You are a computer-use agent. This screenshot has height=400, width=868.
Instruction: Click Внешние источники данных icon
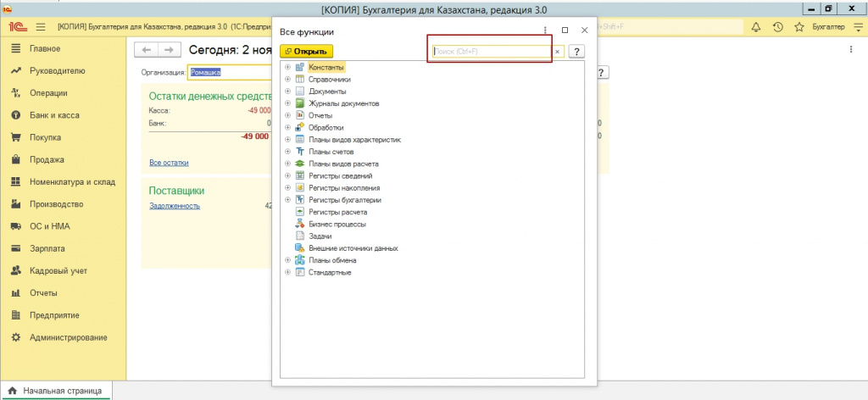pos(299,248)
